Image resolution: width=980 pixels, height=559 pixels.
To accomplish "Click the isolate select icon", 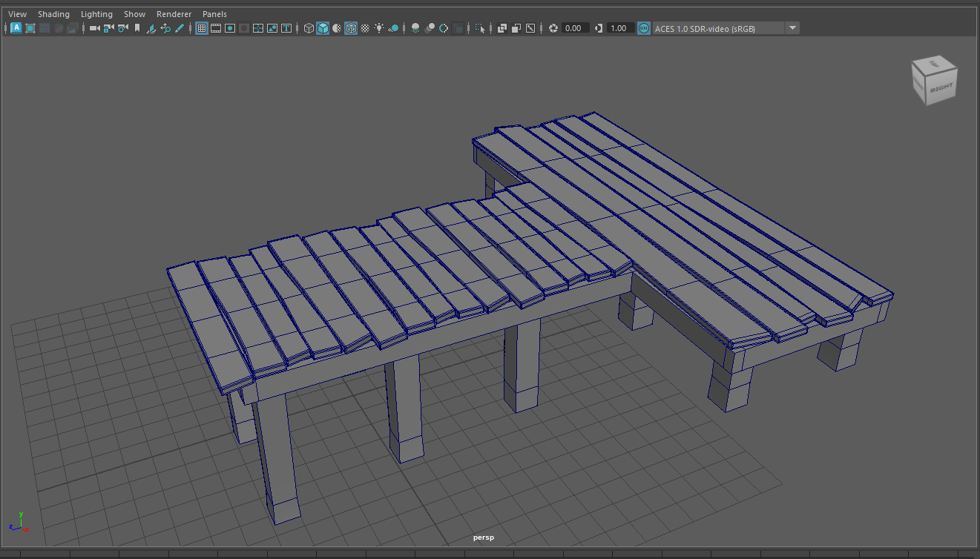I will pos(480,28).
